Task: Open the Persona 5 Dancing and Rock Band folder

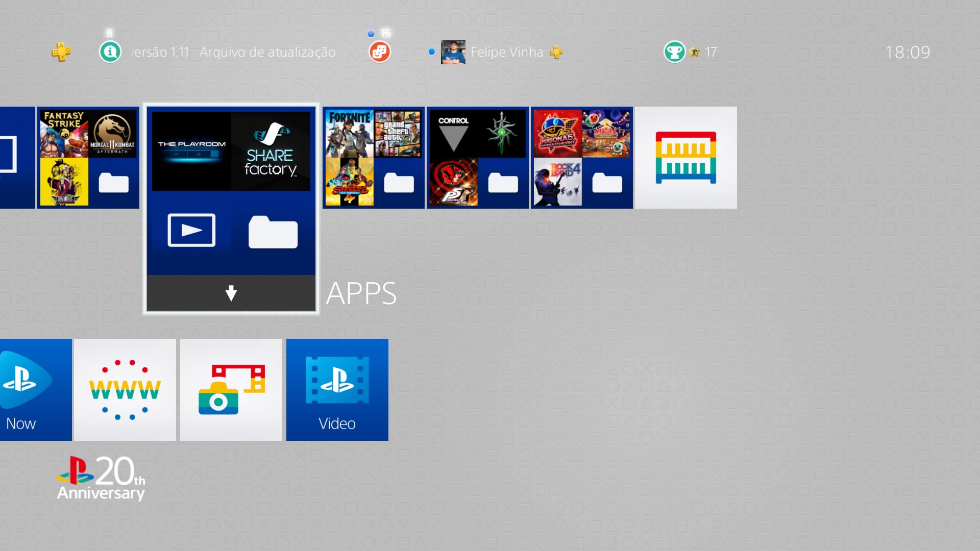Action: click(582, 158)
